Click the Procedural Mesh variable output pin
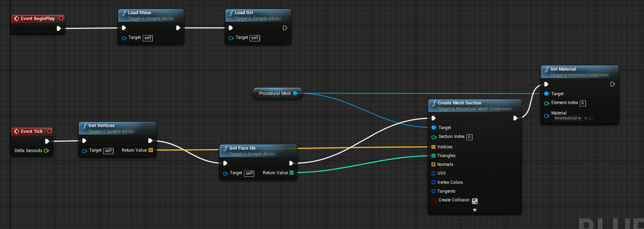644x229 pixels. 295,93
